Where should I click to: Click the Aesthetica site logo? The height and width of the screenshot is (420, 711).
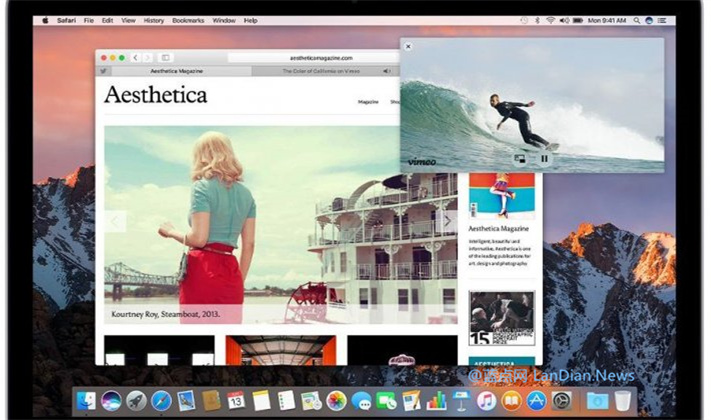pyautogui.click(x=156, y=95)
